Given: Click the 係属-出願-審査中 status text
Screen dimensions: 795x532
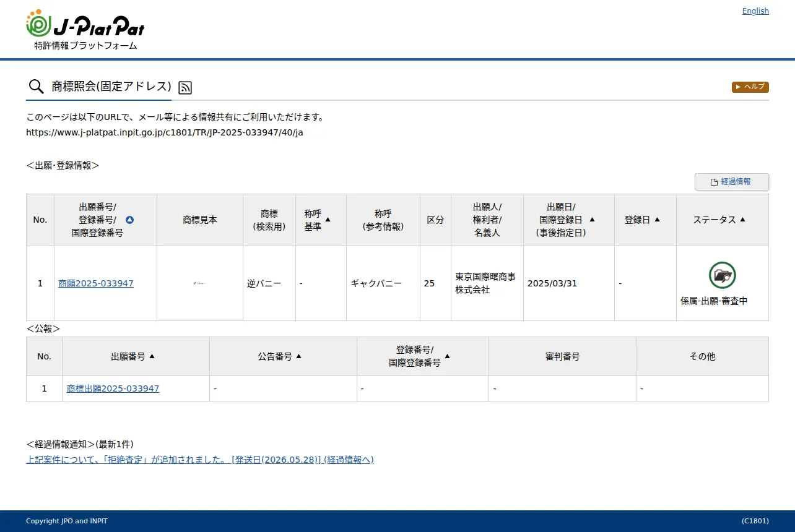Looking at the screenshot, I should (x=713, y=301).
